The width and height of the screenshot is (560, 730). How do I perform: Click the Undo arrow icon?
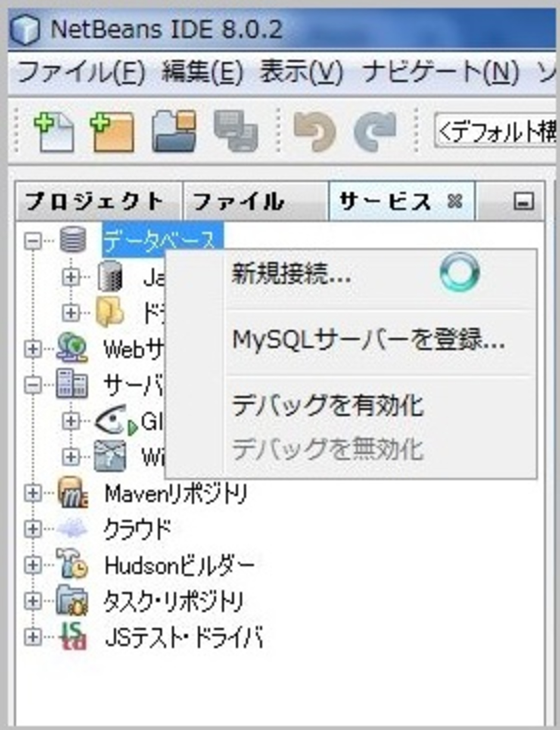coord(314,132)
